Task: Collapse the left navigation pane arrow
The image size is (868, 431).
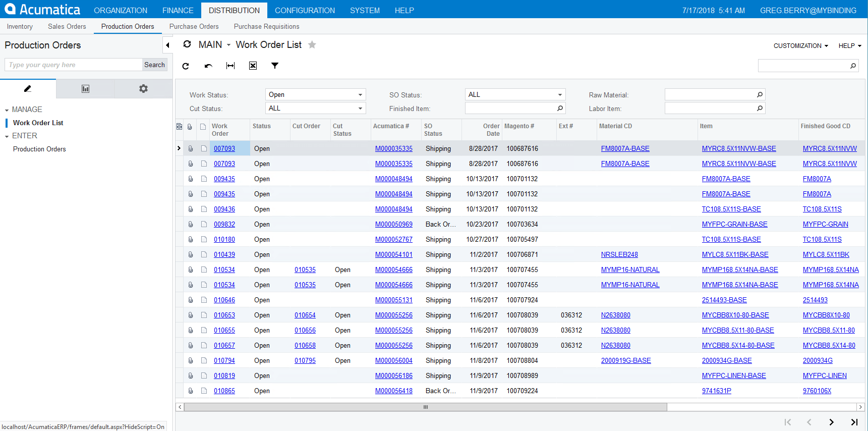Action: [167, 45]
